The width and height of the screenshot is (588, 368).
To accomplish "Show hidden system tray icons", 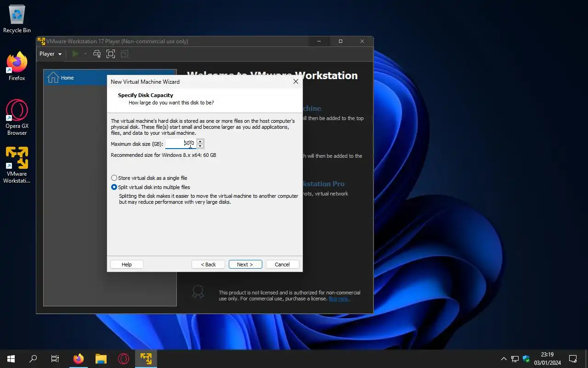I will click(504, 359).
